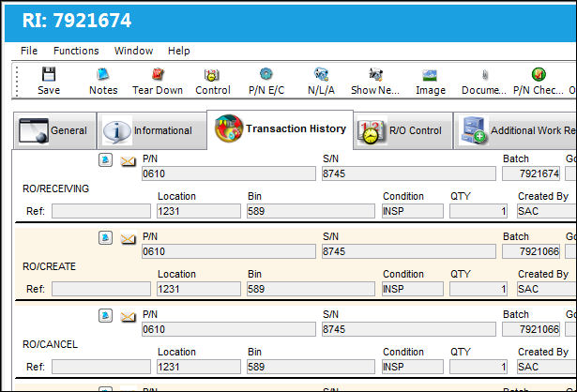Click the Condition field in RO/CANCEL row
Viewport: 577px width, 392px height.
(413, 367)
